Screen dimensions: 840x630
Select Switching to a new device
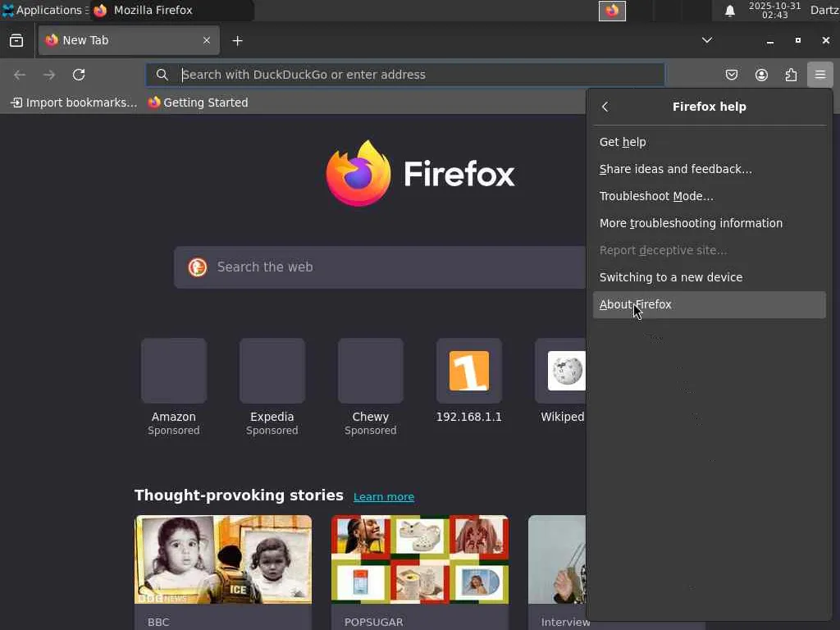(x=709, y=277)
